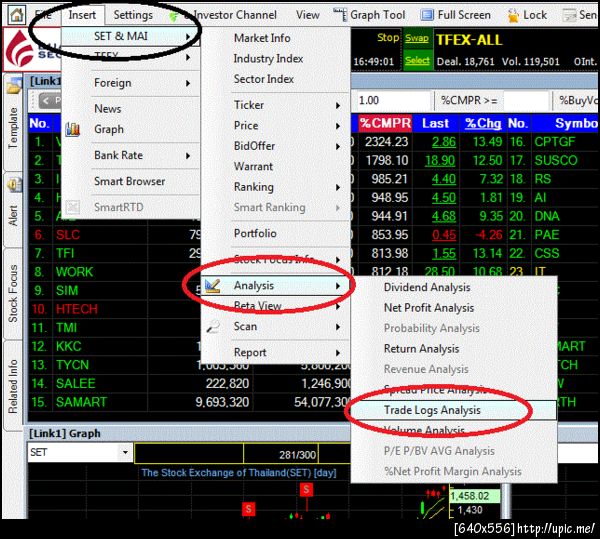
Task: Click the Scan magnifier icon in submenu
Action: click(212, 327)
